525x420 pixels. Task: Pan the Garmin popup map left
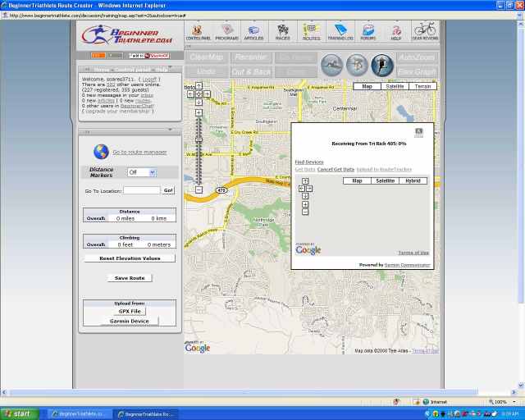pos(301,189)
